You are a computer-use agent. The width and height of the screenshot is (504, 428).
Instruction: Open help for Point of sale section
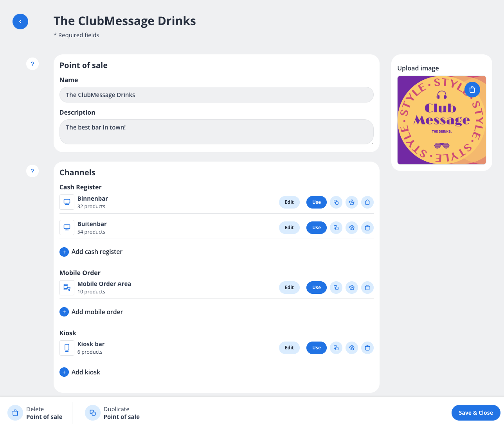click(32, 64)
